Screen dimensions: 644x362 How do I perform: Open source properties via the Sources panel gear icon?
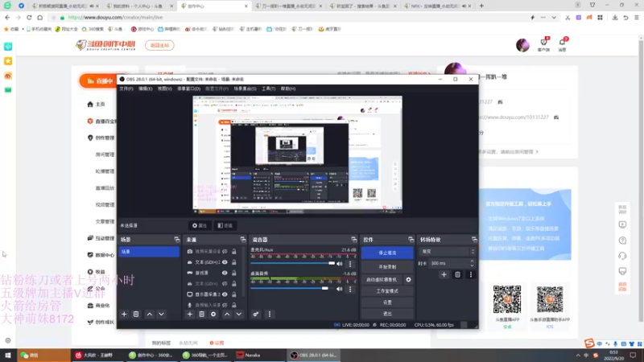pos(213,314)
